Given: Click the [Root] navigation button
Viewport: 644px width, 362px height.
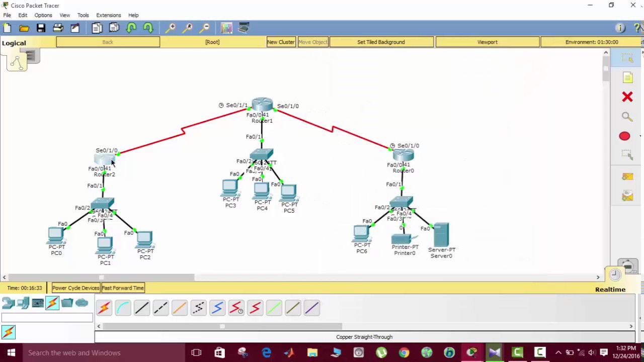Looking at the screenshot, I should click(212, 42).
